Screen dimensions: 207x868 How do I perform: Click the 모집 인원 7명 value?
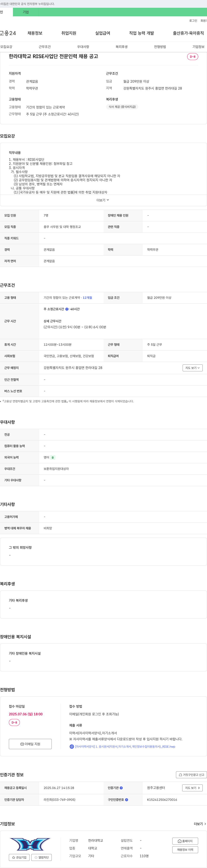(46, 216)
